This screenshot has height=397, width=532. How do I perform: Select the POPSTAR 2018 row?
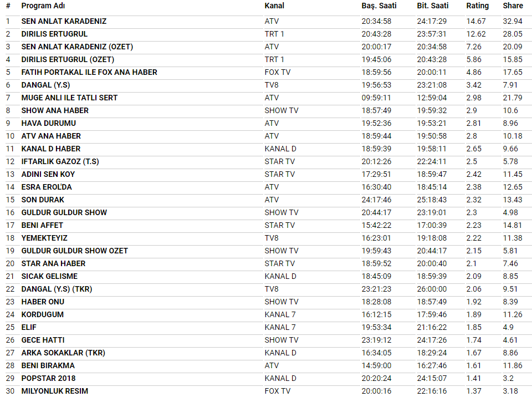pyautogui.click(x=48, y=378)
